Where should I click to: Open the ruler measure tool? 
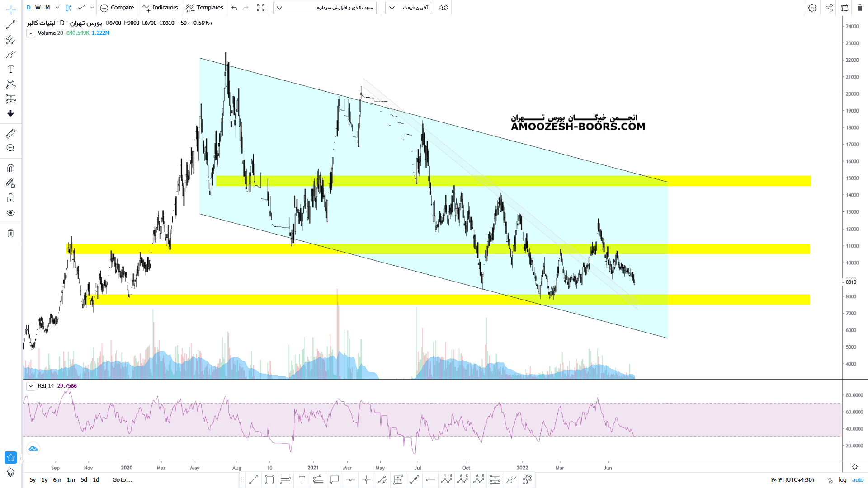coord(11,133)
